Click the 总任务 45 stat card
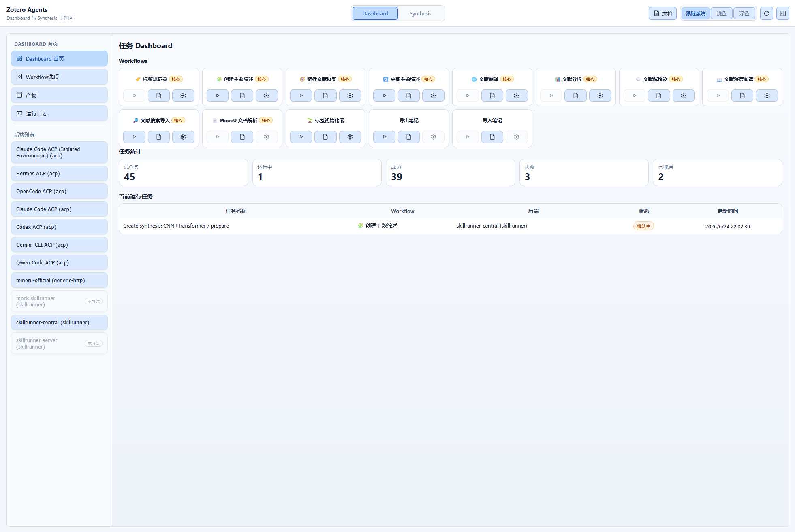795x532 pixels. tap(183, 172)
